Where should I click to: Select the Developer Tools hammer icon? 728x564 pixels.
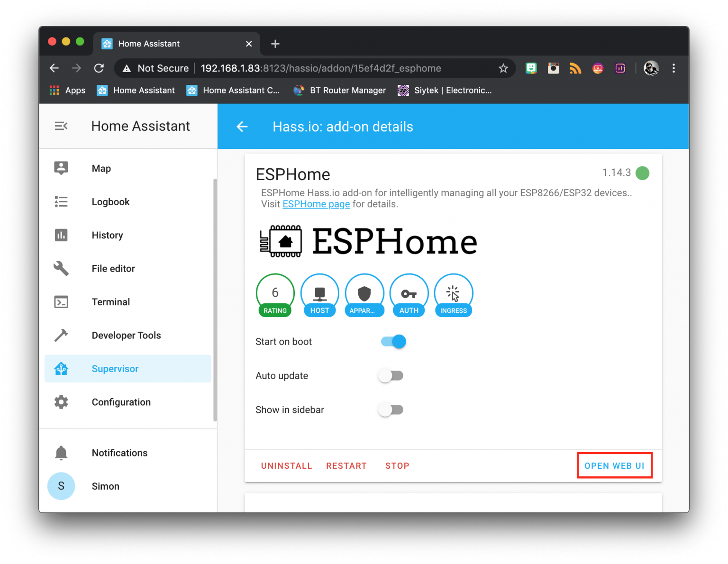(x=61, y=335)
